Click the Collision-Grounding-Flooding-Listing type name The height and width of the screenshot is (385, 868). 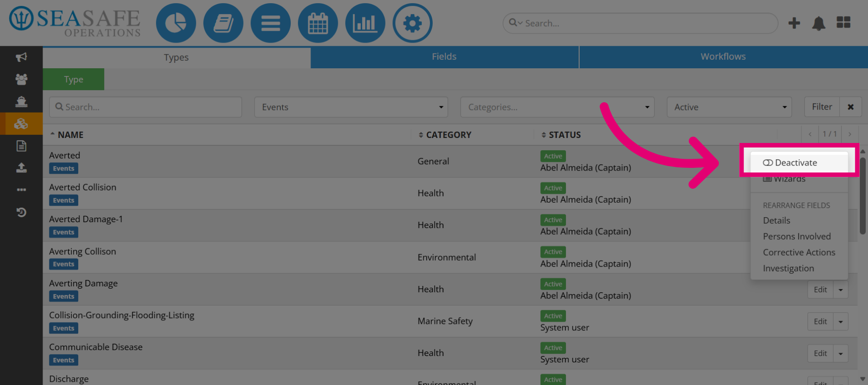122,315
